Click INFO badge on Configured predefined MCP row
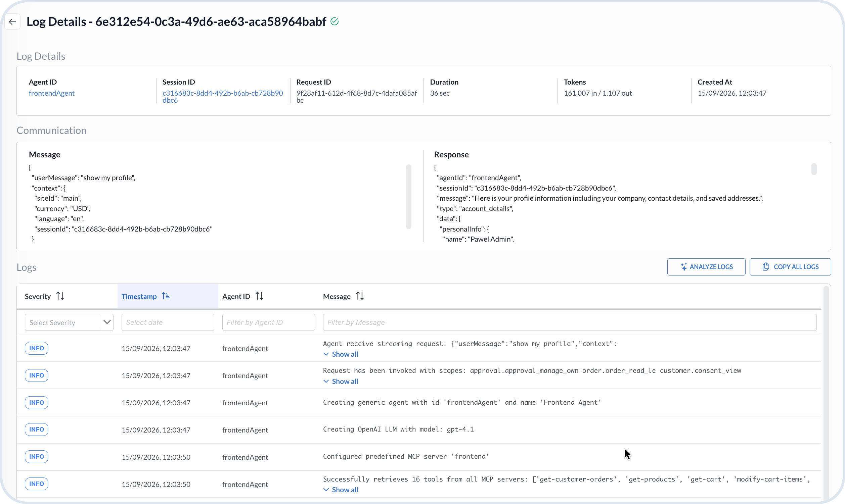The image size is (845, 504). 37,457
